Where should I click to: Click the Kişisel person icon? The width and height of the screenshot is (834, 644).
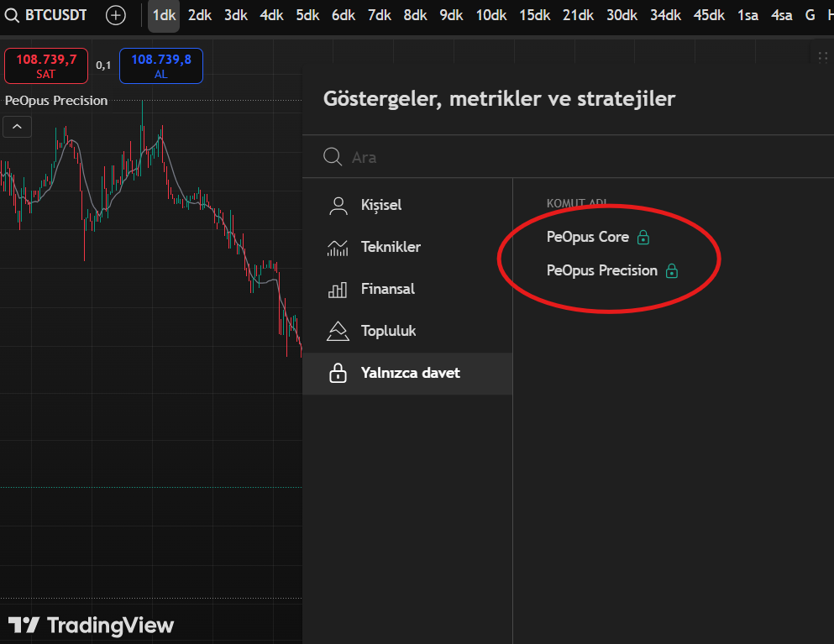[338, 205]
